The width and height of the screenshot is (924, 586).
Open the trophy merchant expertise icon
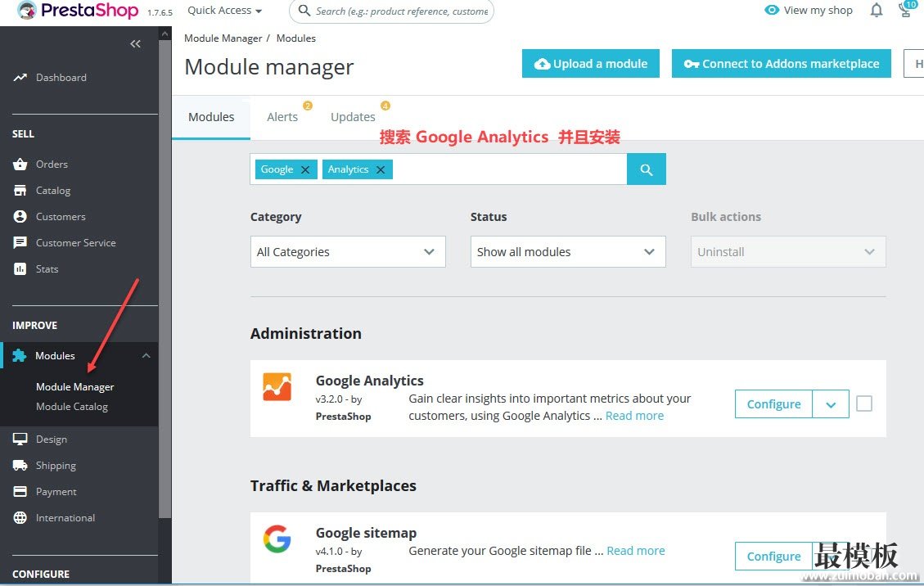[906, 10]
